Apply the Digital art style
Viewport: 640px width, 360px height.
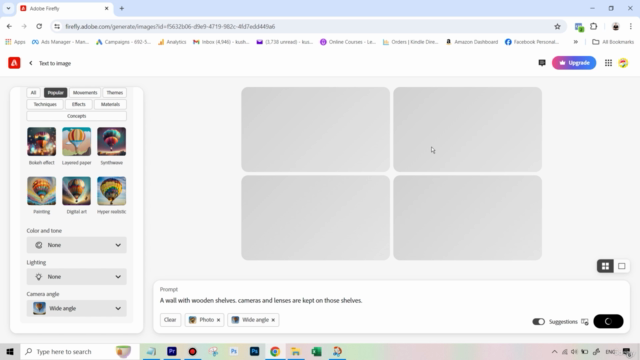click(x=77, y=191)
